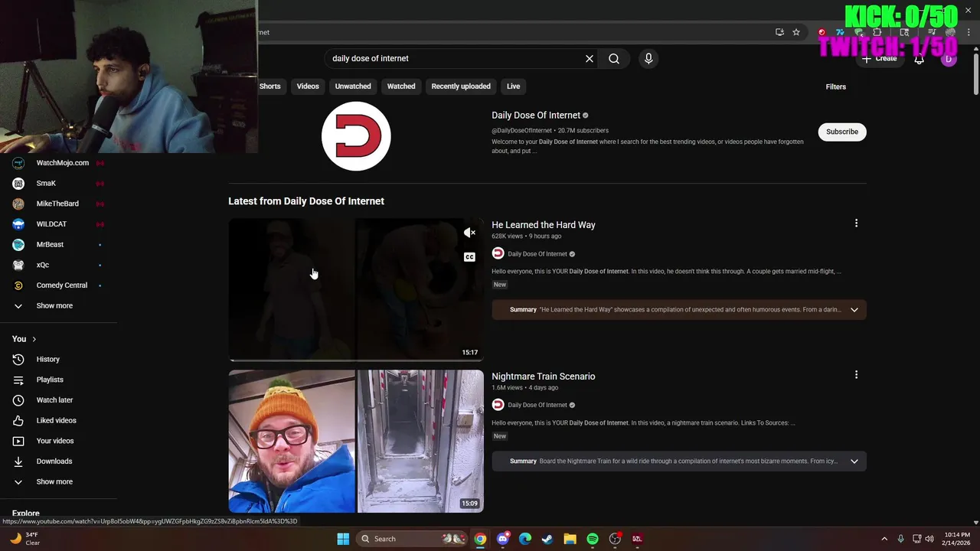Open the You section chevron
980x551 pixels.
(34, 339)
